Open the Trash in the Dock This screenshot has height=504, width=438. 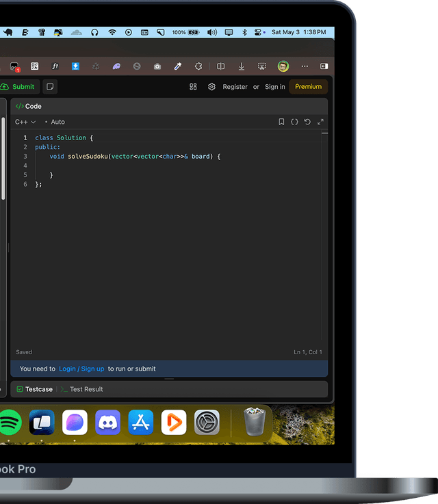tap(255, 422)
